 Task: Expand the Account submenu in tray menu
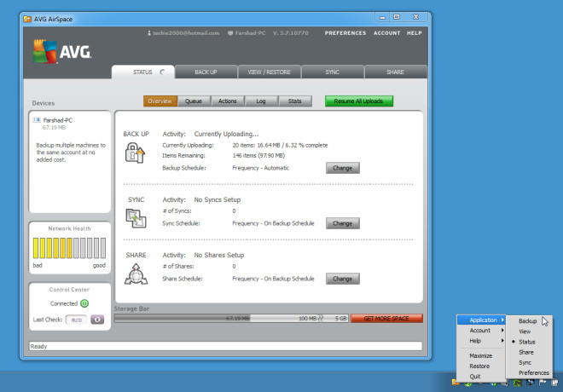(x=481, y=331)
